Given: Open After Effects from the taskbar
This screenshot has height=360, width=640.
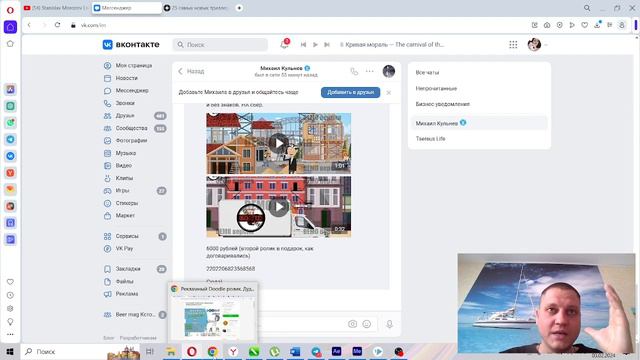Looking at the screenshot, I should pos(336,351).
